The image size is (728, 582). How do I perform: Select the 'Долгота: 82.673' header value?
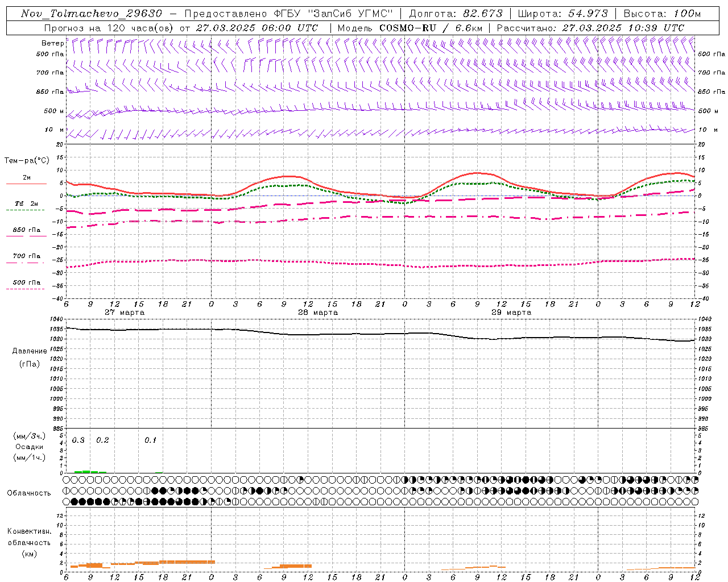click(x=456, y=13)
